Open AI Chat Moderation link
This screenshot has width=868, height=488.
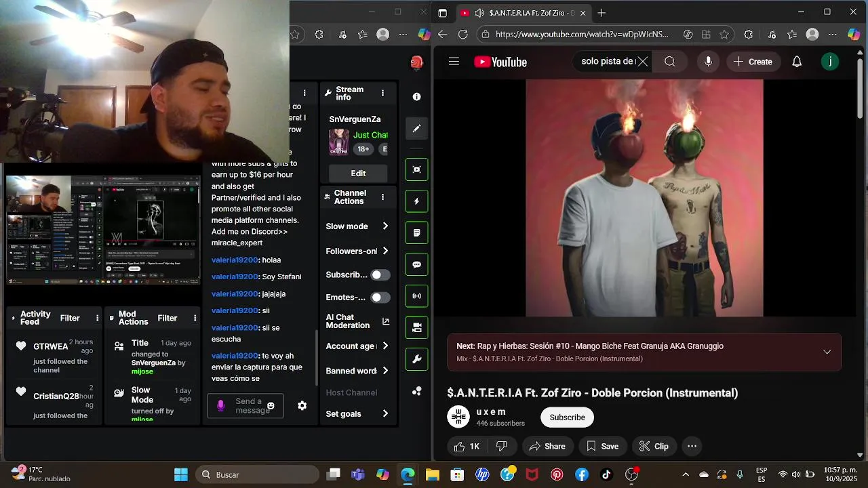tap(357, 321)
